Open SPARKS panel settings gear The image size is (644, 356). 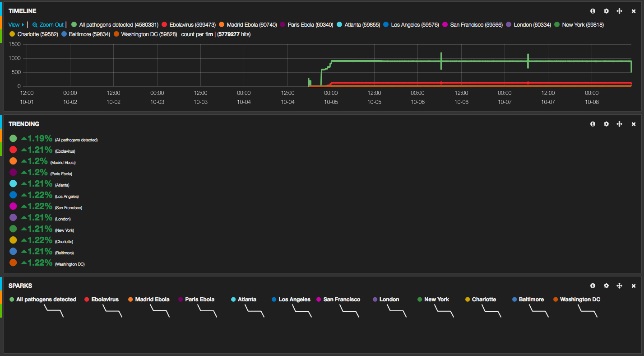(606, 286)
